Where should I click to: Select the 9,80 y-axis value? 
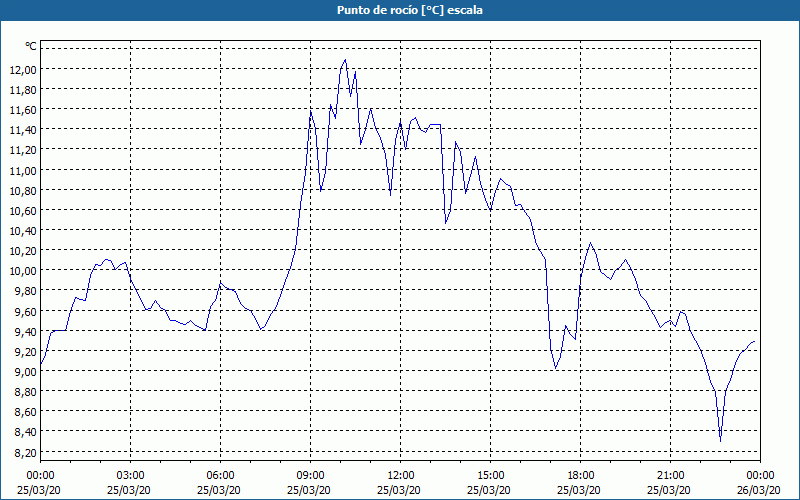pyautogui.click(x=25, y=291)
